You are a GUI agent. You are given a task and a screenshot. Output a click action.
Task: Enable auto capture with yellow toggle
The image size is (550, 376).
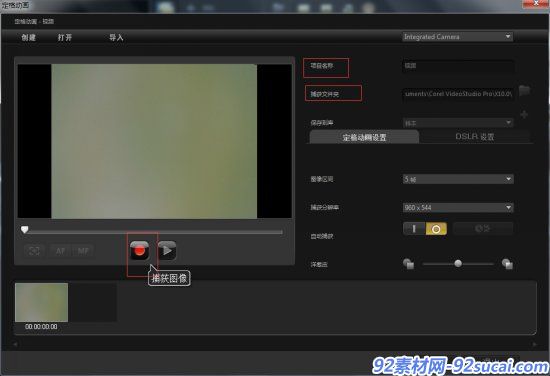point(436,229)
